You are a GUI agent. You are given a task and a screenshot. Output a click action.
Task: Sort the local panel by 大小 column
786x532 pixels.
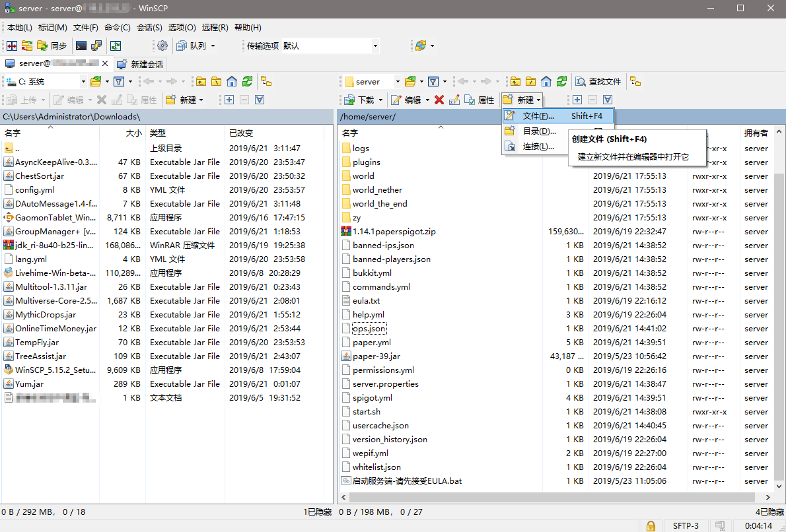pyautogui.click(x=122, y=133)
